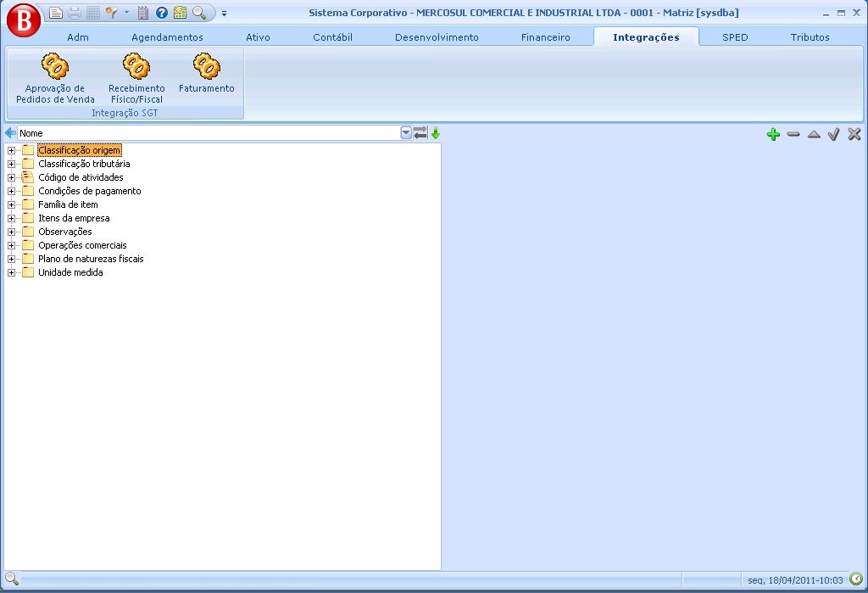Click the red B application button

coord(23,20)
